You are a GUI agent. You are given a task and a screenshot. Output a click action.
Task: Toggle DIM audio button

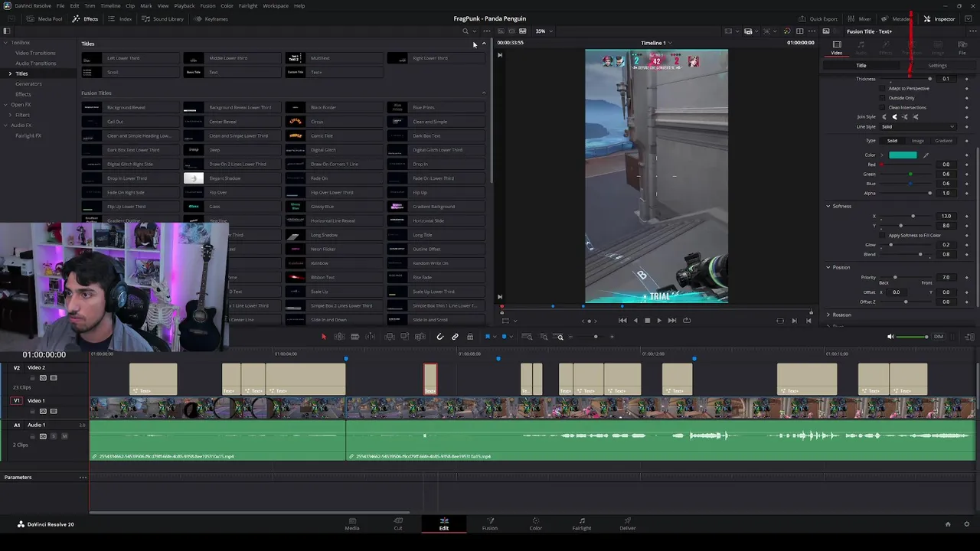tap(939, 337)
